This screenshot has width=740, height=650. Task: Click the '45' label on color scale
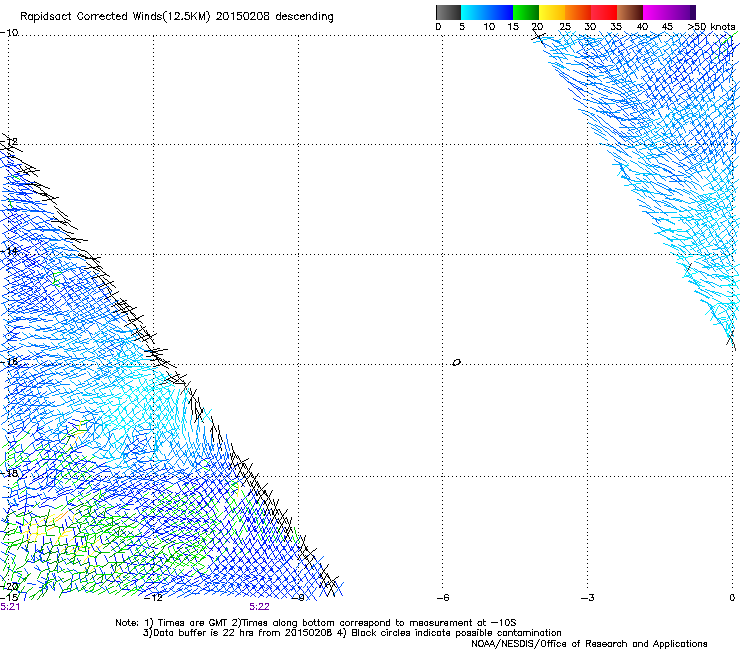[667, 27]
